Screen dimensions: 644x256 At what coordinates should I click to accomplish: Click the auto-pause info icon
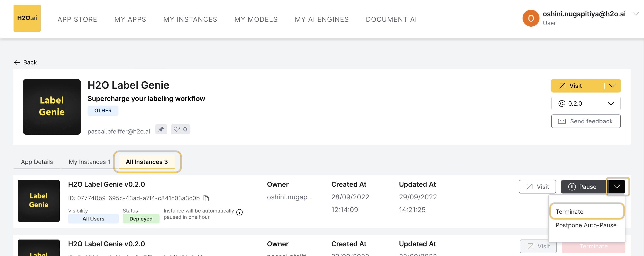tap(239, 212)
